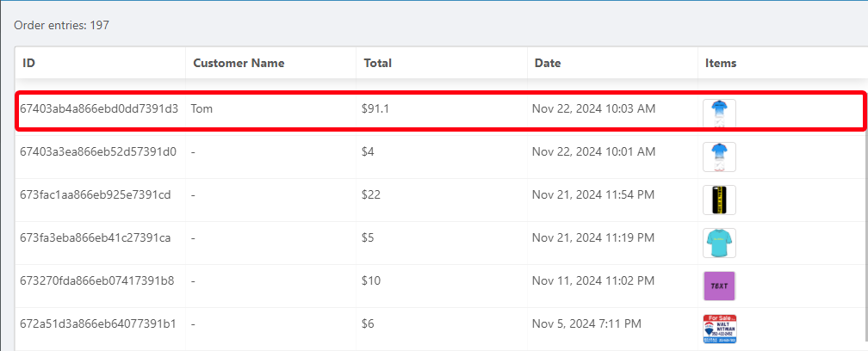Open the blue jersey thumbnail in Tom's order

click(x=719, y=114)
